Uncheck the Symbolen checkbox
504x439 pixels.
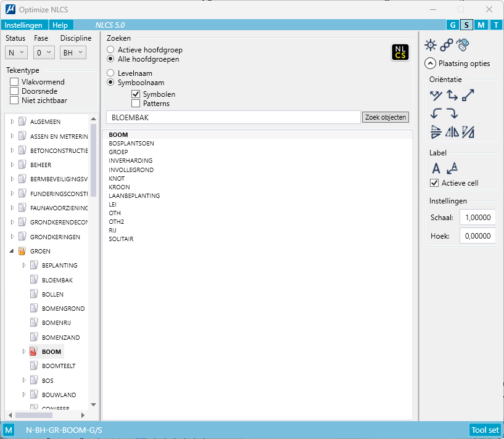(136, 94)
